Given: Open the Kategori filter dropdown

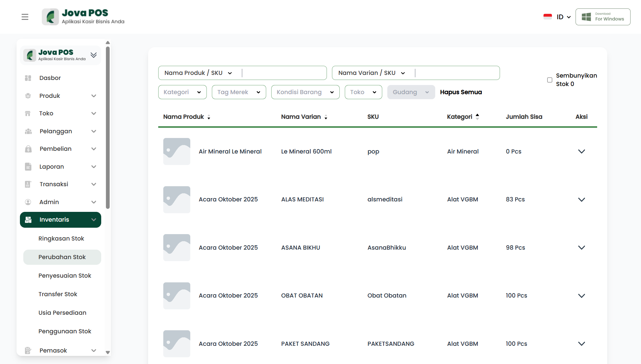Looking at the screenshot, I should click(x=182, y=92).
